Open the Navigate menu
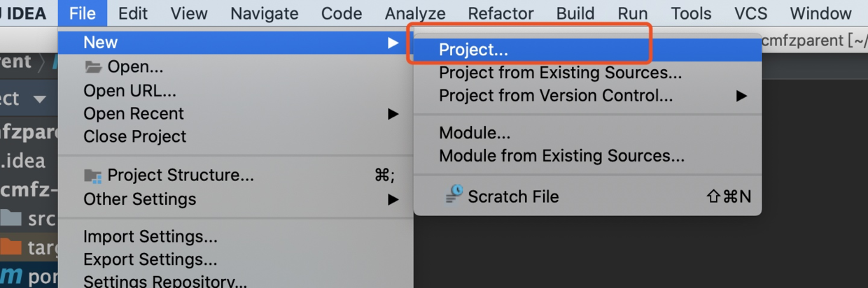868x288 pixels. (264, 13)
